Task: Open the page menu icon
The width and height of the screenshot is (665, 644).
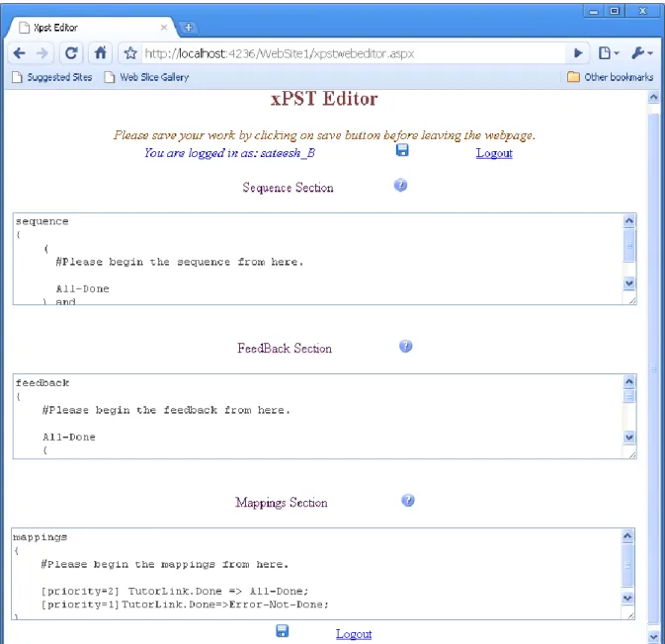Action: 609,53
